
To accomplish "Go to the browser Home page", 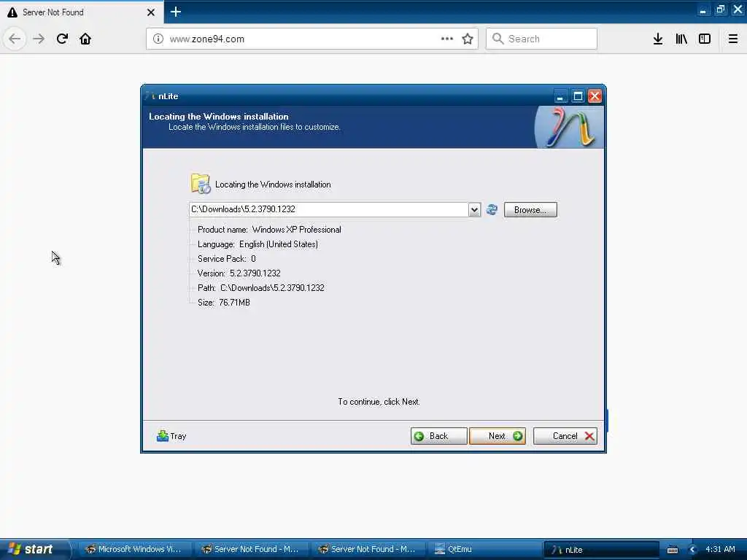I will [85, 39].
